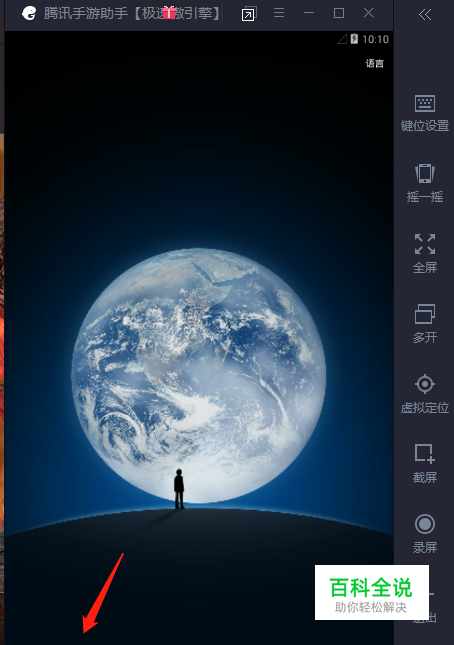454x645 pixels.
Task: Trigger the 摇一摇 shake function
Action: click(x=425, y=183)
